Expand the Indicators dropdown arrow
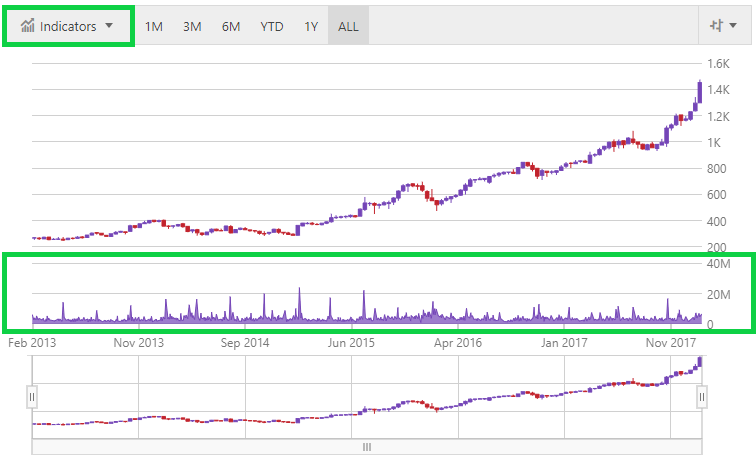Viewport: 756px width, 462px height. [108, 26]
